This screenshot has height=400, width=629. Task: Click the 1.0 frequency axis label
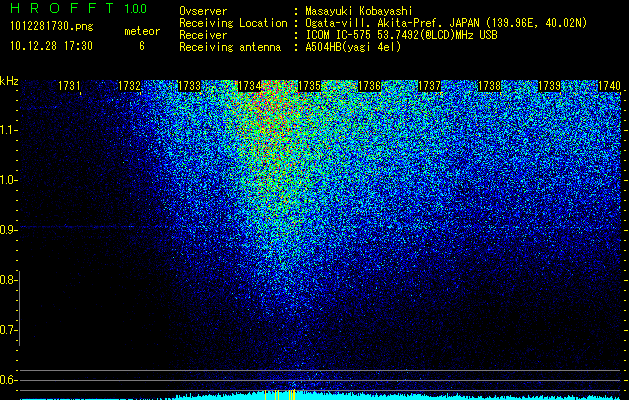8,180
